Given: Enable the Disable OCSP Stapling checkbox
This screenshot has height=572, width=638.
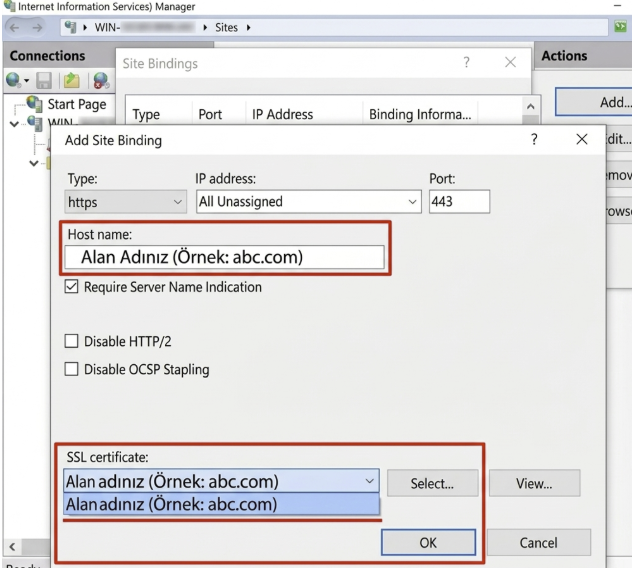Looking at the screenshot, I should [72, 369].
